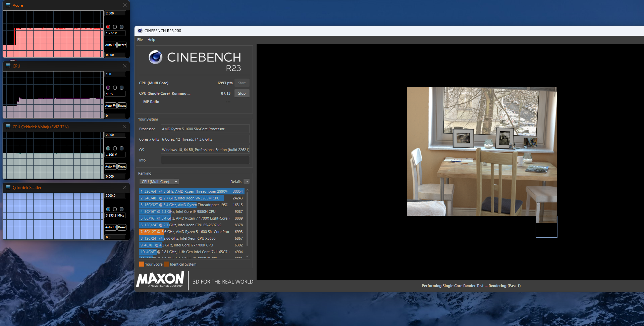Pick the gray grid color in Voltajı window

(x=122, y=148)
